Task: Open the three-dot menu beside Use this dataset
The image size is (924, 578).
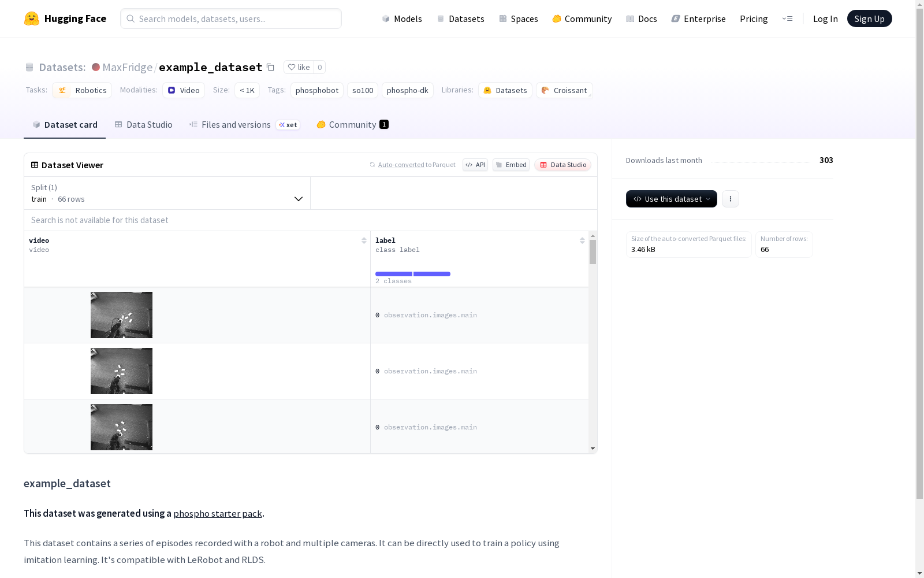Action: point(731,199)
